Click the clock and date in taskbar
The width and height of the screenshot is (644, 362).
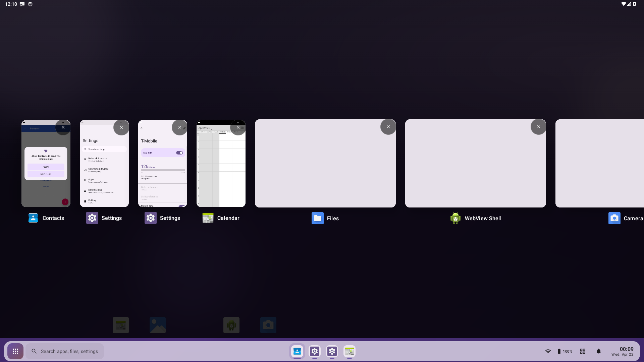tap(623, 351)
